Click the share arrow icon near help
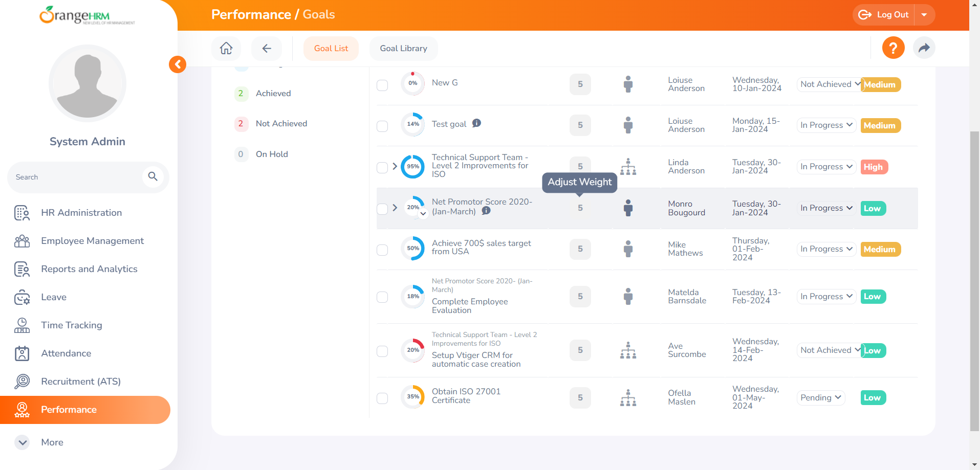The height and width of the screenshot is (470, 980). [924, 48]
